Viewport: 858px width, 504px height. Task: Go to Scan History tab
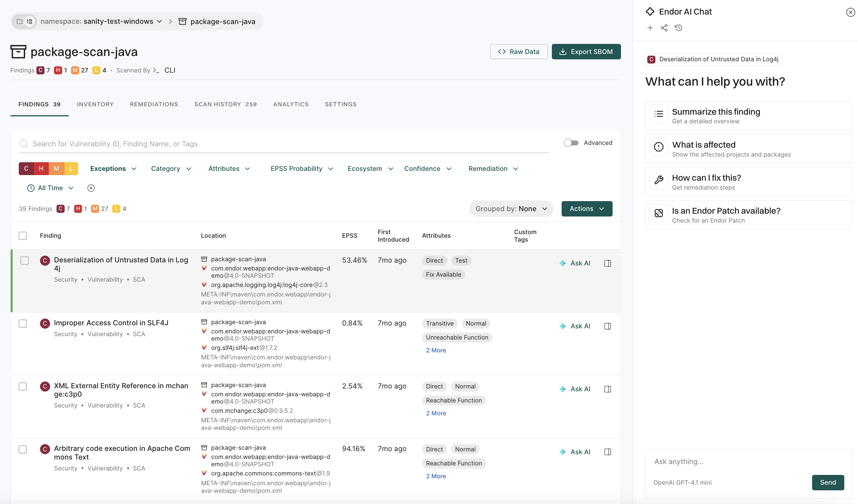(x=225, y=104)
